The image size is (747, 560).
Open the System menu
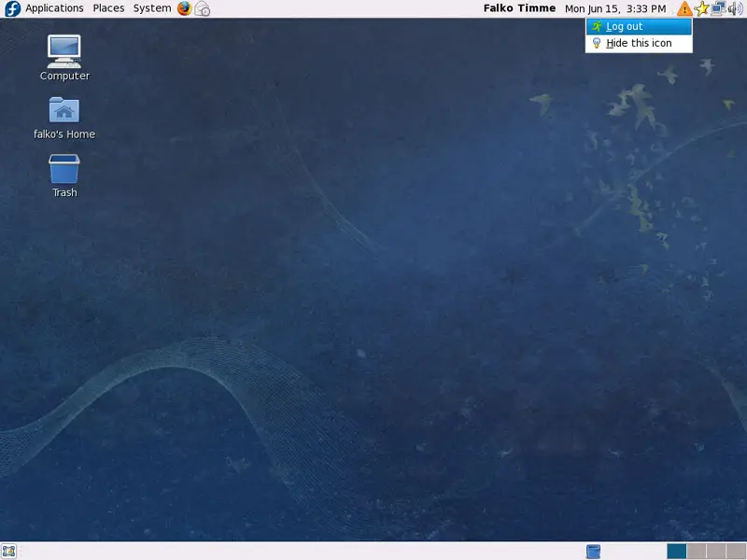click(x=152, y=8)
